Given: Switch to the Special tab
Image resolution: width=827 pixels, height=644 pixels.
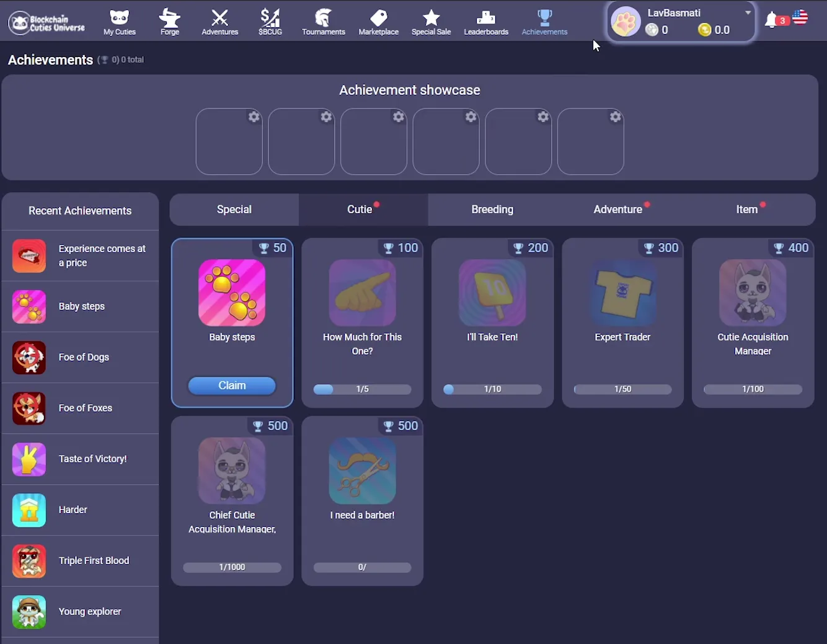Looking at the screenshot, I should click(234, 210).
